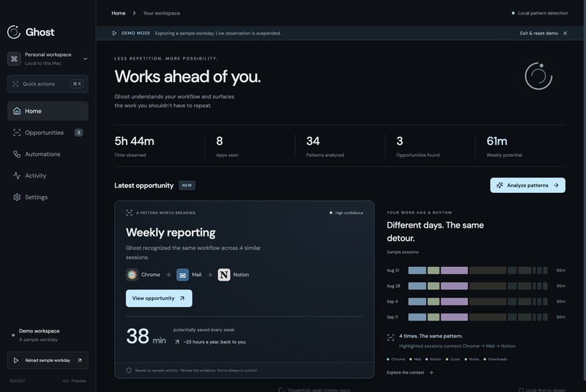Click the Aug 21 session bar
Viewport: 586px width, 392px height.
click(478, 270)
